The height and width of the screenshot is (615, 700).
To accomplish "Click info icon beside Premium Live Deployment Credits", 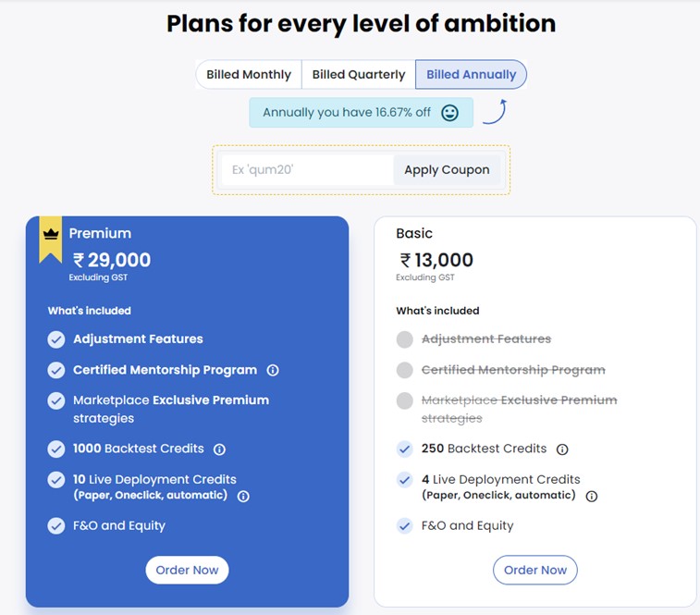I will (x=243, y=496).
